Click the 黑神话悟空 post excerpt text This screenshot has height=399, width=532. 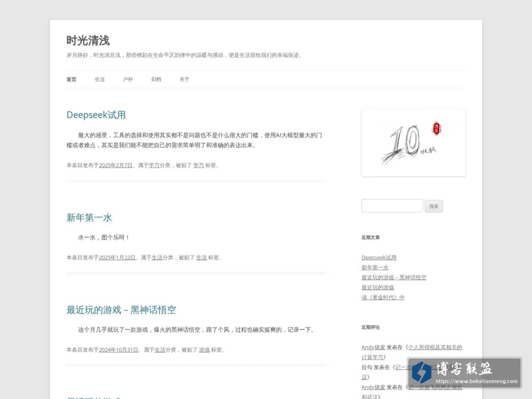[197, 330]
